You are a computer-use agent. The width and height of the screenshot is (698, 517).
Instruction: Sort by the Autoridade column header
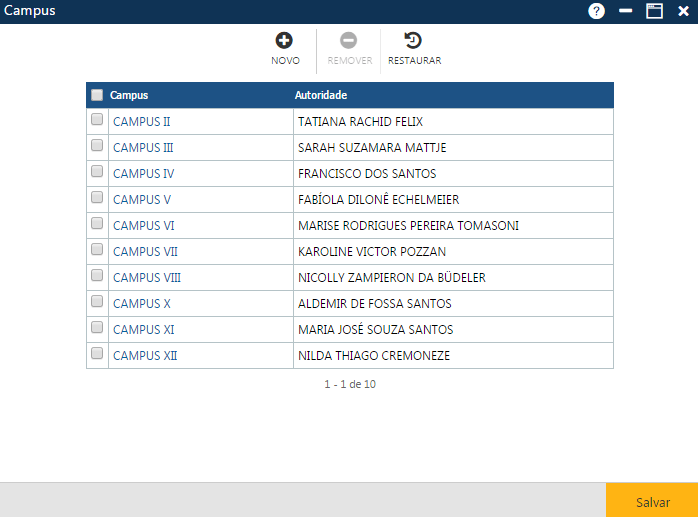point(321,95)
